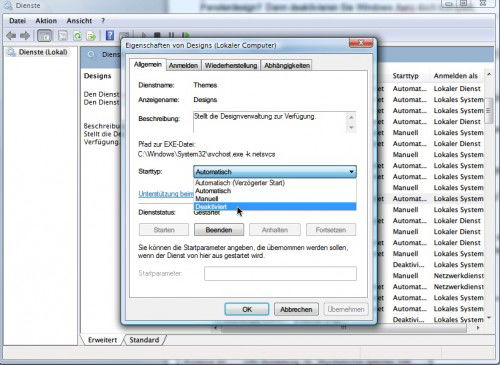This screenshot has width=500, height=365.
Task: Click the OK button
Action: click(x=247, y=309)
